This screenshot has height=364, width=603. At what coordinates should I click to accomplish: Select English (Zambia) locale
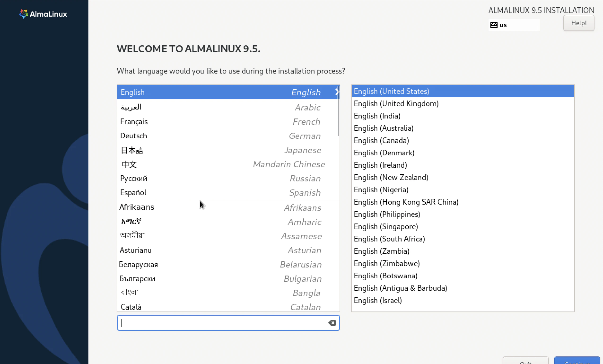coord(463,251)
